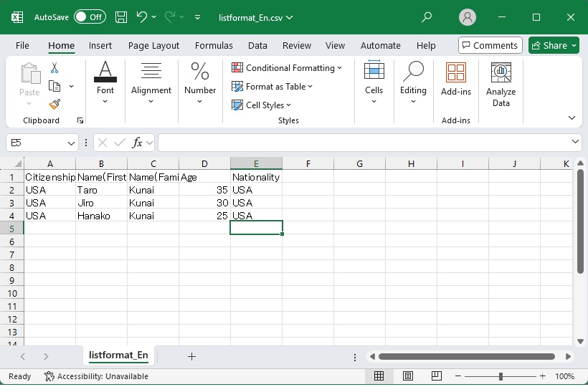Click the Add-ins icon
The image size is (588, 392).
[455, 79]
